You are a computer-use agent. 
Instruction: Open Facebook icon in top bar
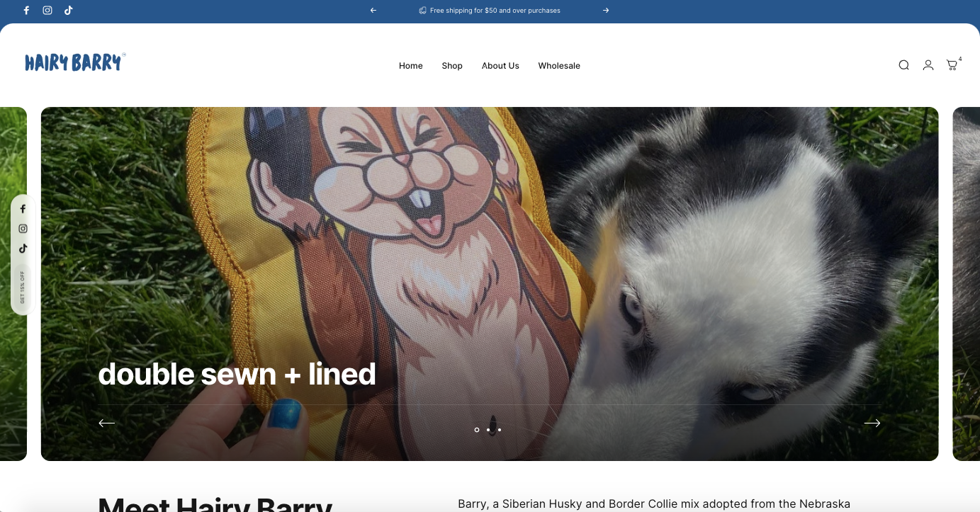(x=26, y=11)
